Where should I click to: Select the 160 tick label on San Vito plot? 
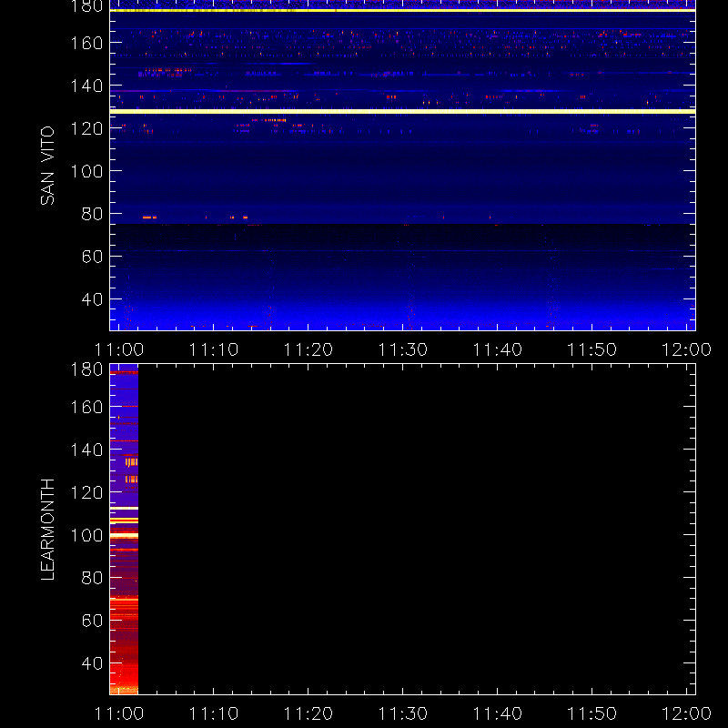pos(86,43)
